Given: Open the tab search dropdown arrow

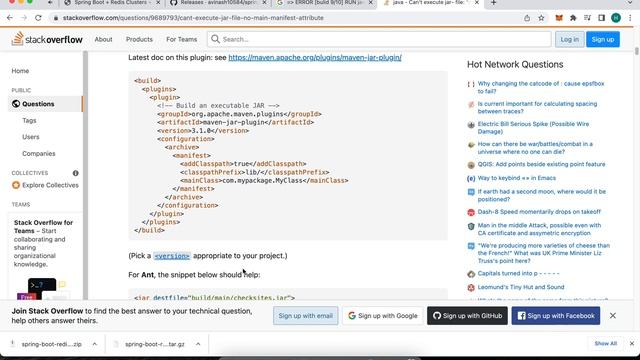Looking at the screenshot, I should (x=630, y=3).
